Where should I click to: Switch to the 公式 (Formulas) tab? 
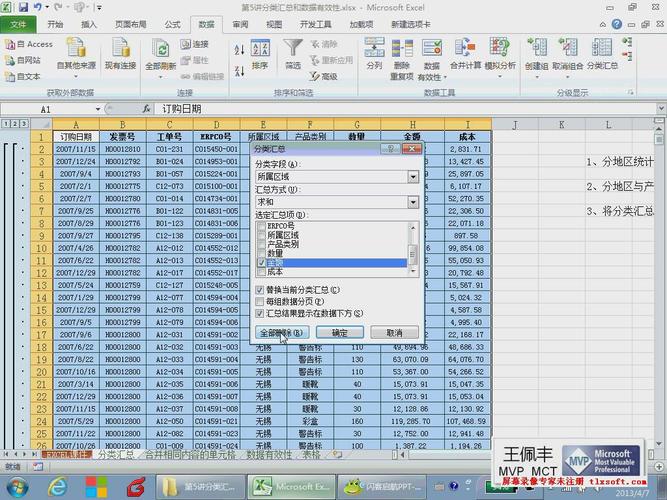tap(173, 25)
